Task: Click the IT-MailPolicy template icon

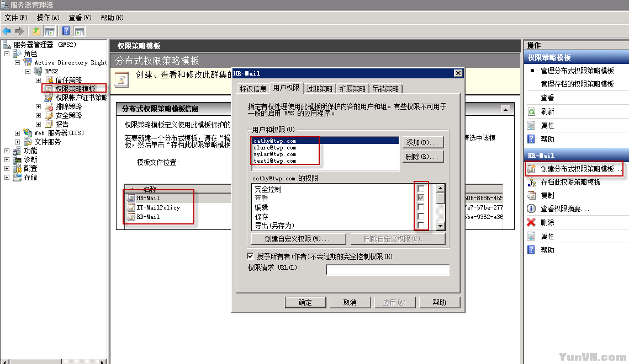Action: (131, 207)
